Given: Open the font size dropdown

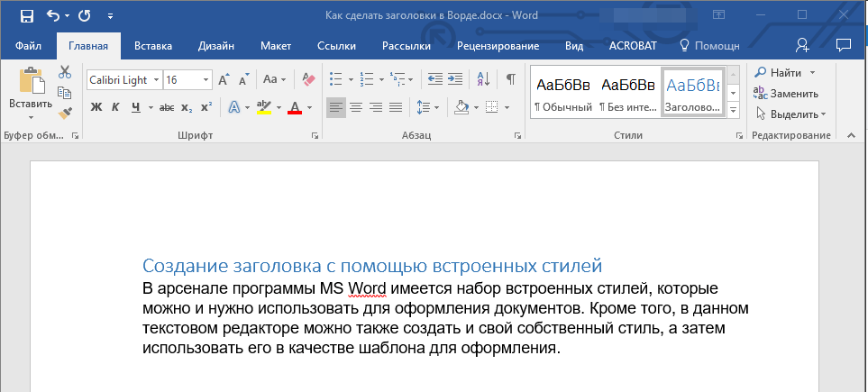Looking at the screenshot, I should pyautogui.click(x=206, y=80).
